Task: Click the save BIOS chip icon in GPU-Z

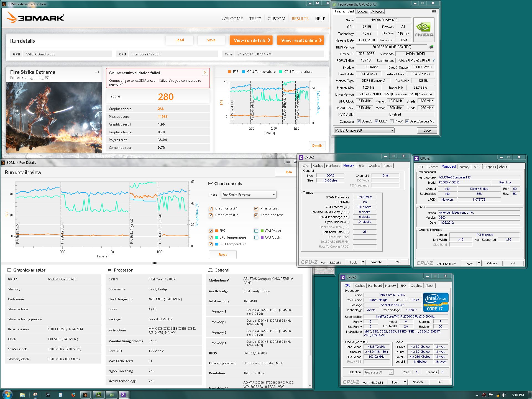Action: [431, 47]
